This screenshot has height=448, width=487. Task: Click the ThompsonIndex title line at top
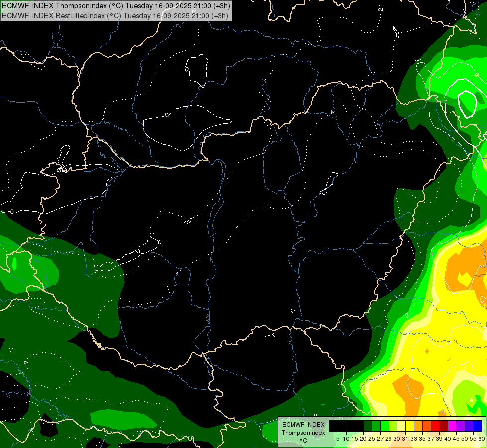pyautogui.click(x=116, y=6)
